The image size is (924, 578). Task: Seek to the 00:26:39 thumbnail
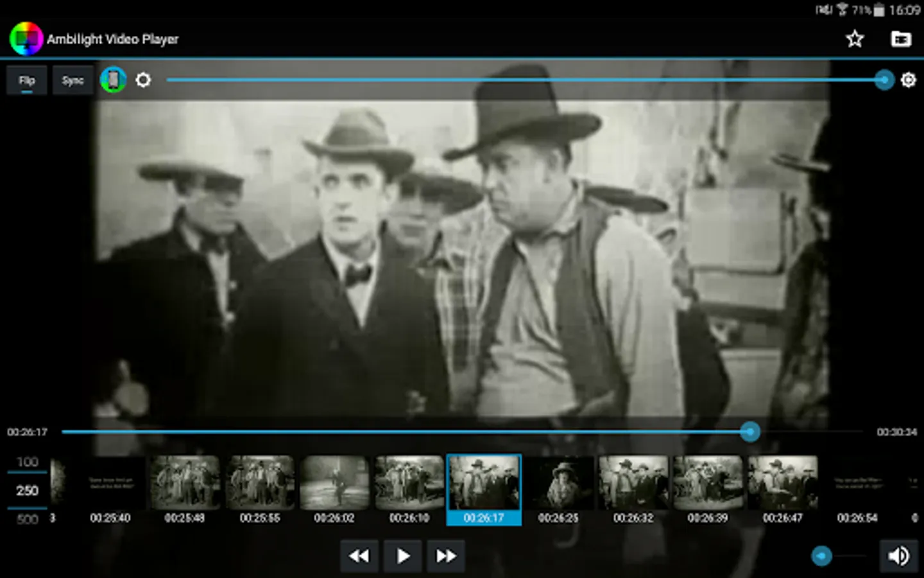[708, 490]
